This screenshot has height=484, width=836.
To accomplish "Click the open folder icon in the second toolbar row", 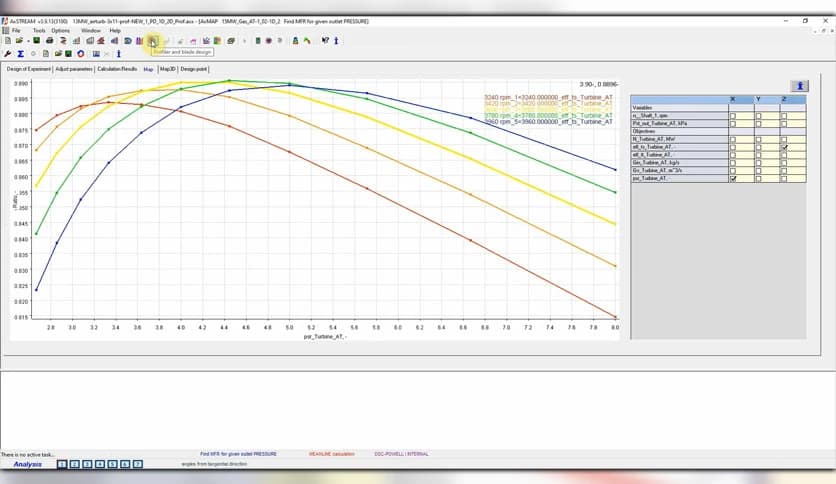I will click(x=58, y=54).
